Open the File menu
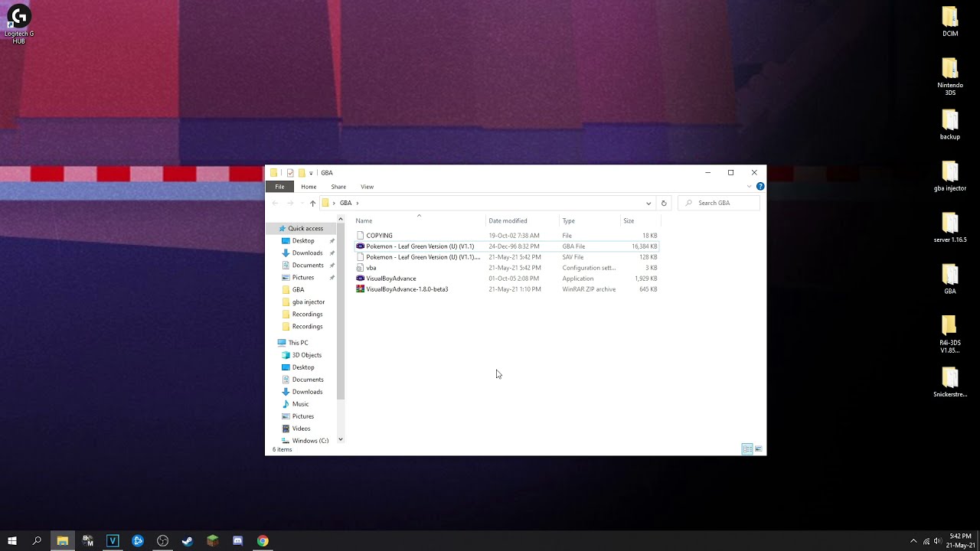Viewport: 980px width, 551px height. [279, 187]
